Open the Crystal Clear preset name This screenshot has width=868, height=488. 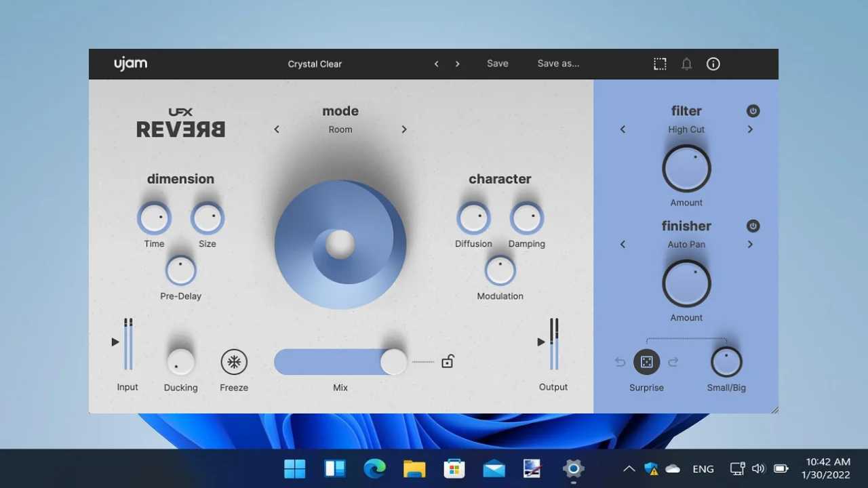tap(315, 64)
